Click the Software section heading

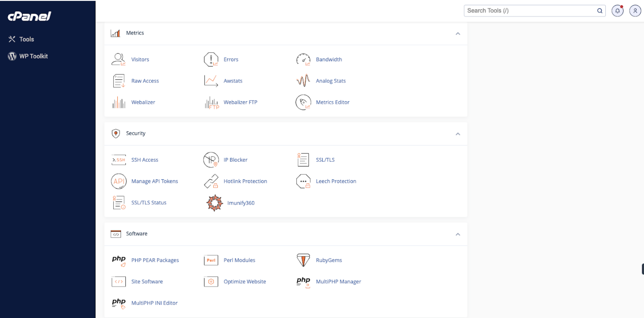coord(137,234)
